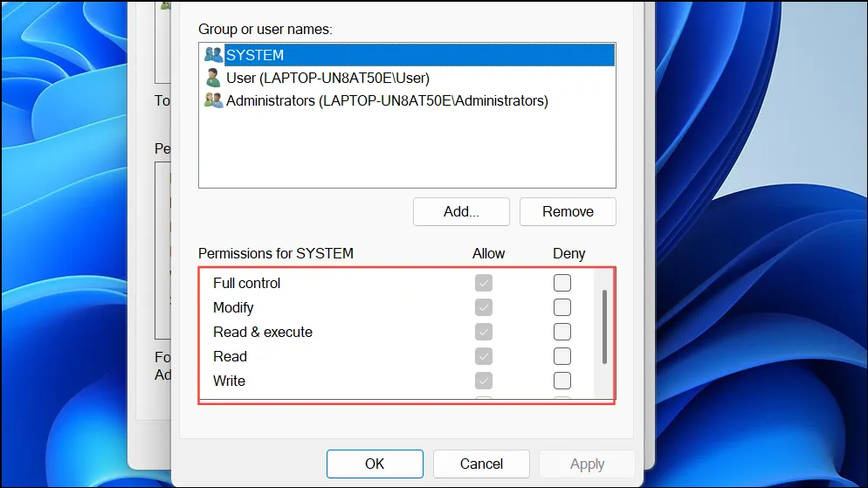Viewport: 868px width, 488px height.
Task: Click the User account icon
Action: [213, 78]
